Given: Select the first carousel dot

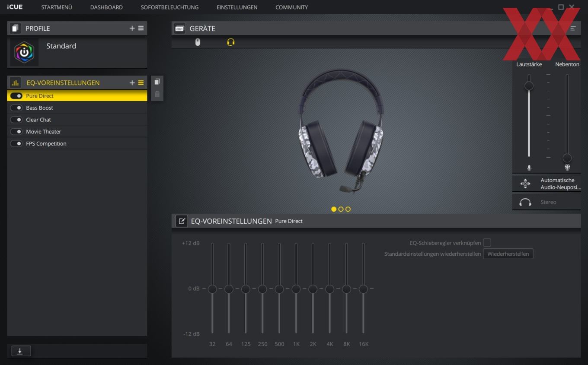Looking at the screenshot, I should 334,209.
